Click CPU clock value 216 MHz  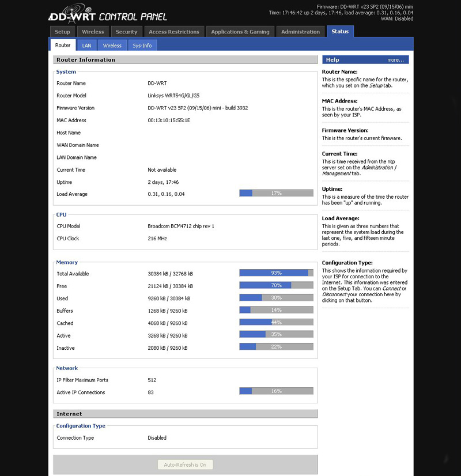157,239
